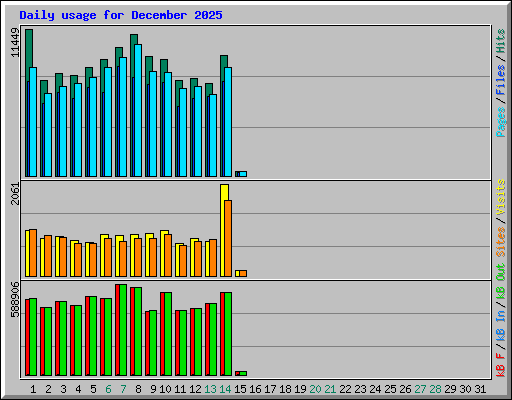The height and width of the screenshot is (400, 512).
Task: Click day 3 on the x-axis
Action: pyautogui.click(x=63, y=389)
